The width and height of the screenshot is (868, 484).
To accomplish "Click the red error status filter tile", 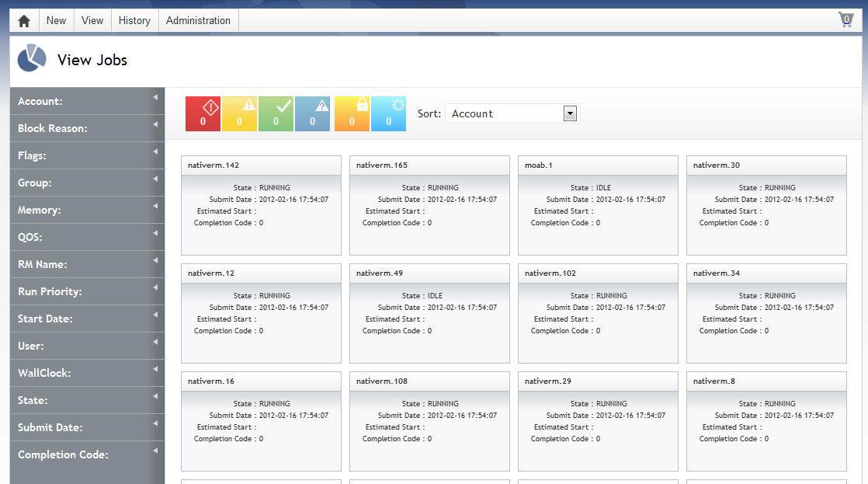I will click(x=203, y=113).
